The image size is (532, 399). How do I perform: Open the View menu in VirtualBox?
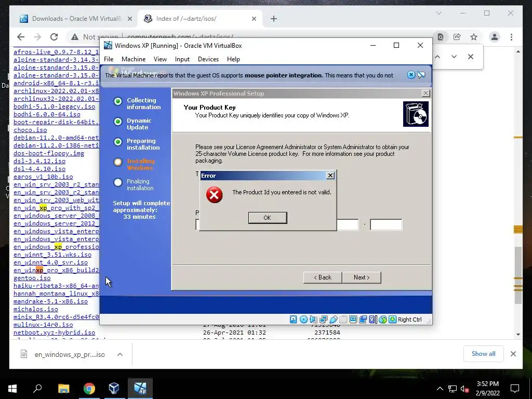(160, 59)
